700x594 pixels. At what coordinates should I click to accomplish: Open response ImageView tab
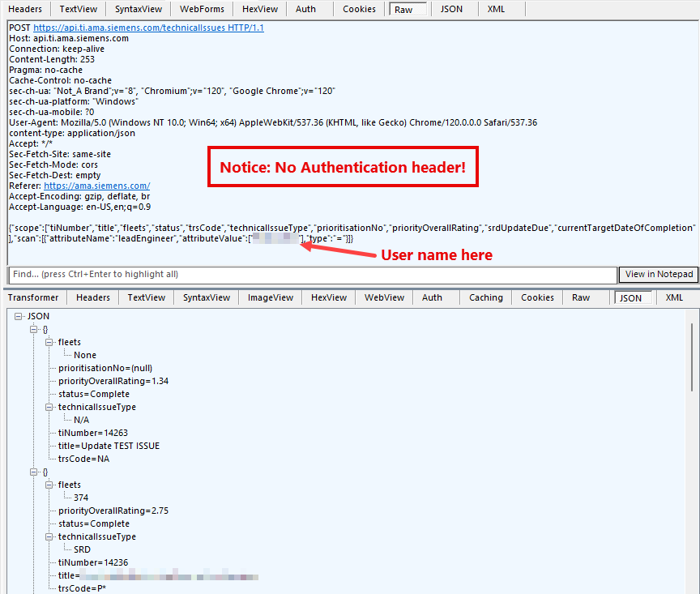[x=271, y=297]
